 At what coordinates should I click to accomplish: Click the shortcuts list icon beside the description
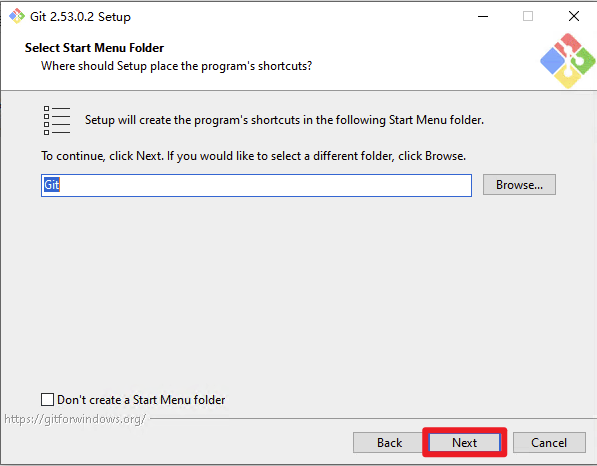click(57, 121)
